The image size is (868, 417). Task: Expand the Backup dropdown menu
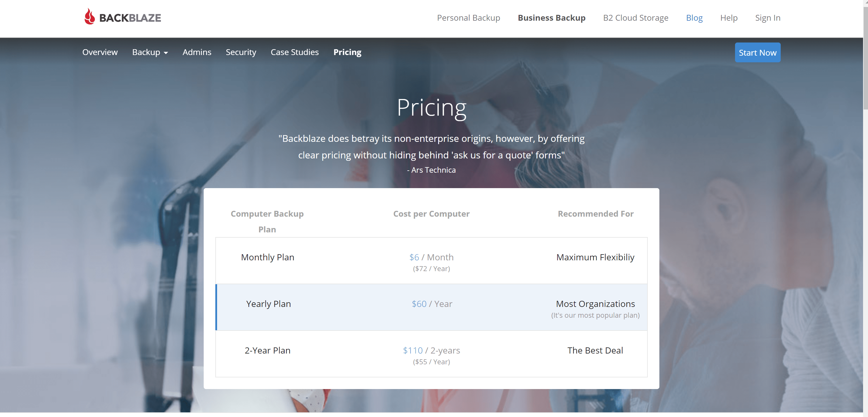click(150, 52)
